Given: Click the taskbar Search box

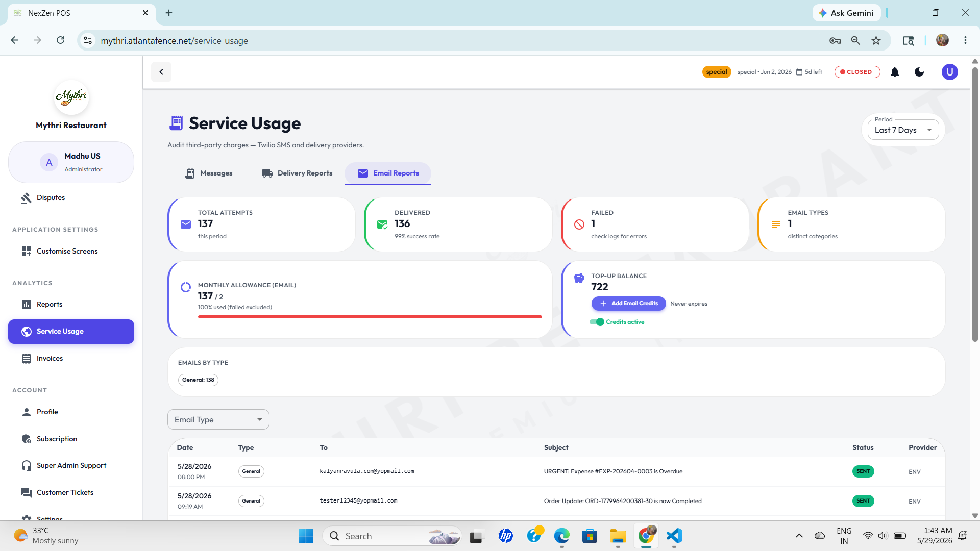Looking at the screenshot, I should [x=392, y=536].
